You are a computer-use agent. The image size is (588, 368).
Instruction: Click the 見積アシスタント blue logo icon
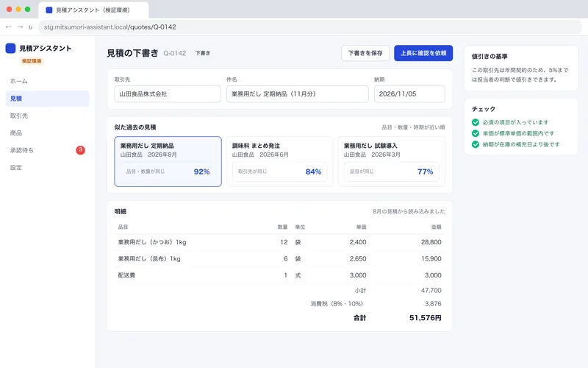coord(10,48)
